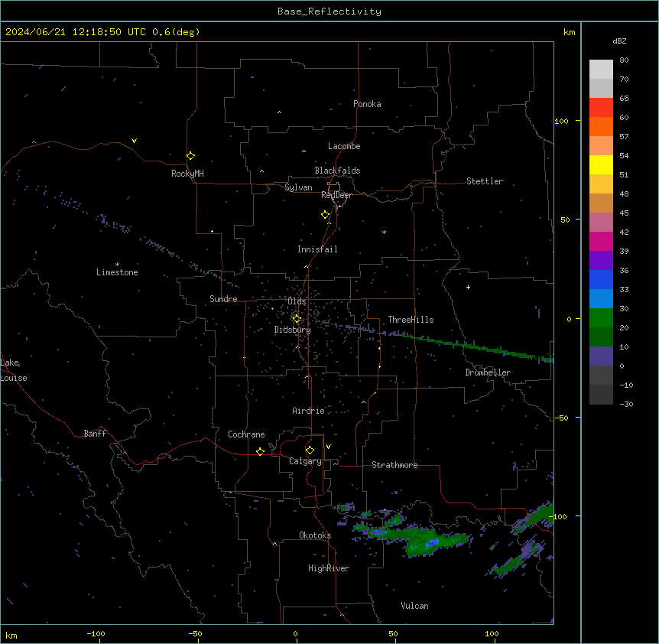Select the light gray 80-70 dBZ swatch
Viewport: 659px width, 644px height.
coord(601,70)
